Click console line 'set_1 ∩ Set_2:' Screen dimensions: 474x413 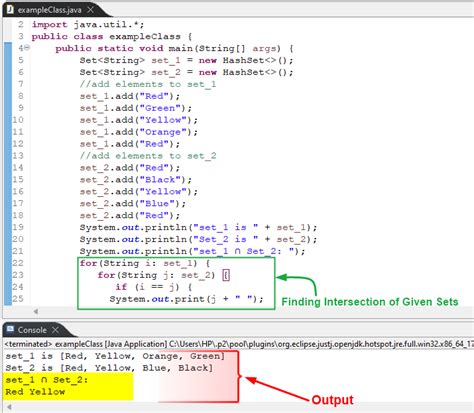click(47, 380)
